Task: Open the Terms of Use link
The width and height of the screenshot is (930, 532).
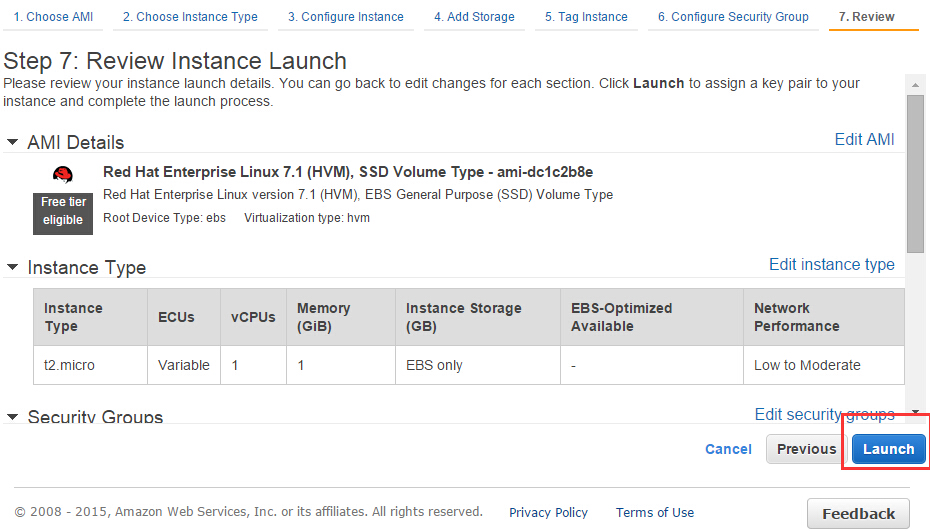Action: click(x=655, y=512)
